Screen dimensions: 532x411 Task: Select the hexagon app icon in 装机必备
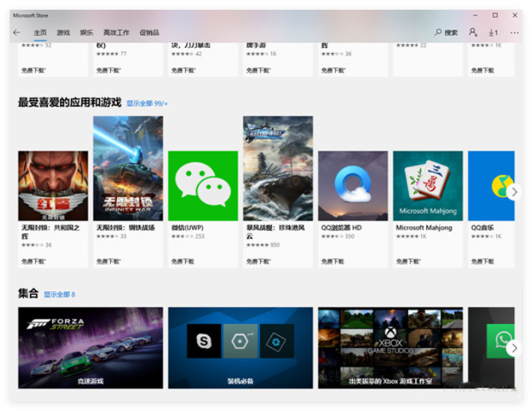point(241,340)
